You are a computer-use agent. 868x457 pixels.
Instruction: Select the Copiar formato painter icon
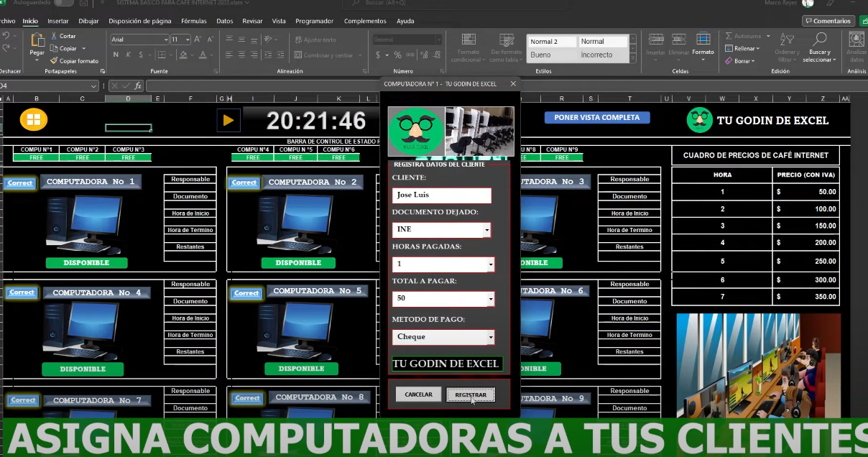point(55,61)
